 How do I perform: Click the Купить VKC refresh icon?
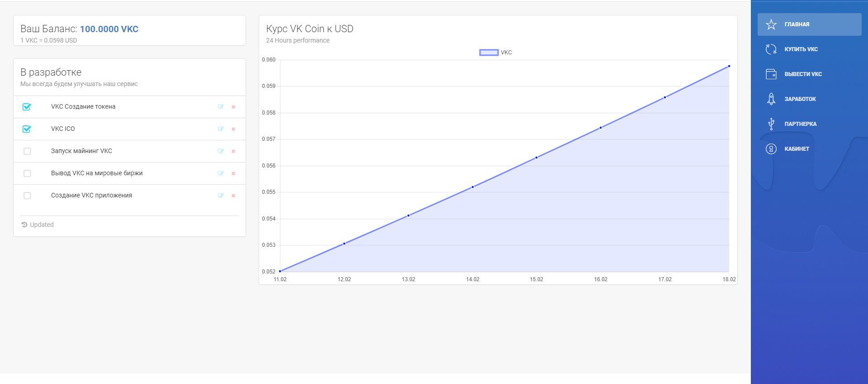coord(771,49)
